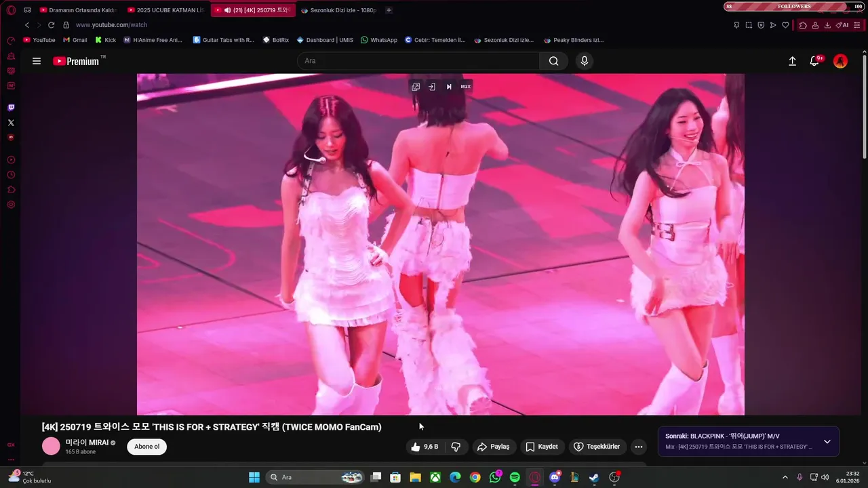868x488 pixels.
Task: Open the YouTube upload/create icon
Action: (x=792, y=61)
